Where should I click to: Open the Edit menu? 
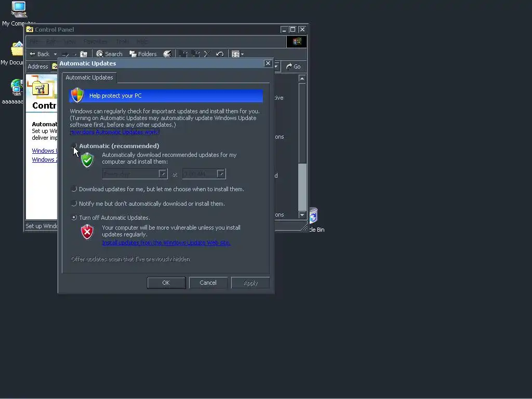50,42
